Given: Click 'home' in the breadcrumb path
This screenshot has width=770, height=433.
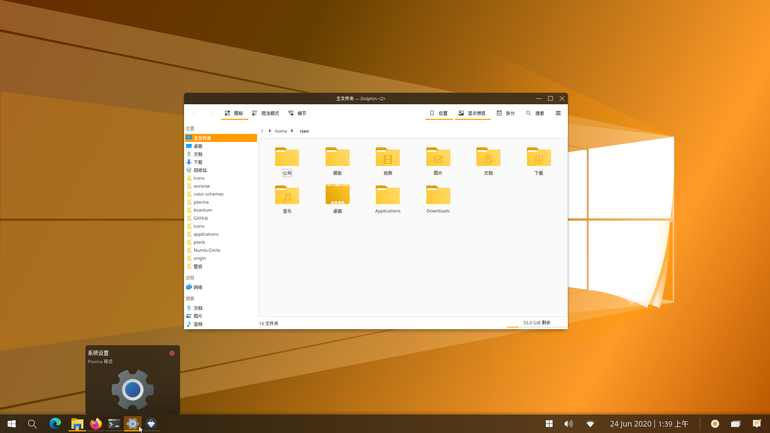Looking at the screenshot, I should tap(281, 131).
